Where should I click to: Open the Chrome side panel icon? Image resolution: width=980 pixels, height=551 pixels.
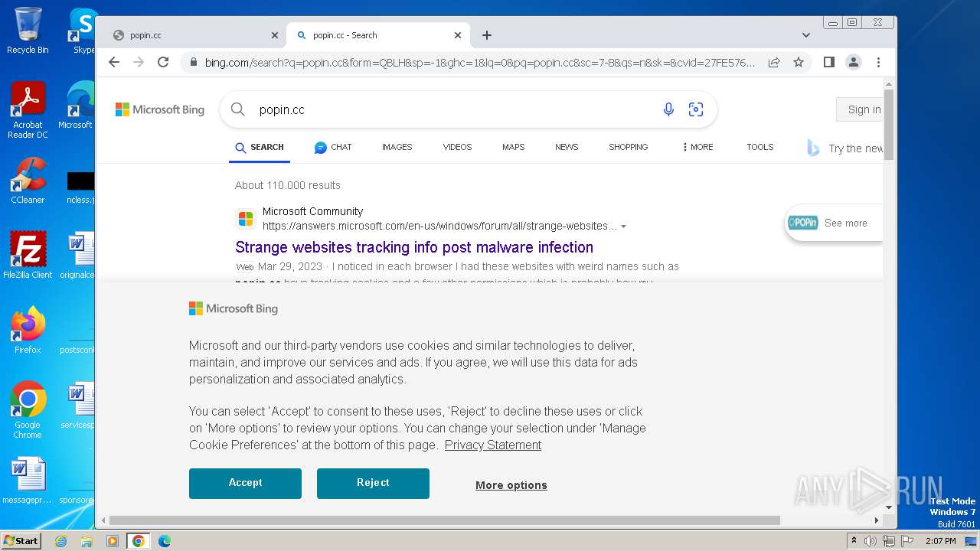click(x=828, y=62)
